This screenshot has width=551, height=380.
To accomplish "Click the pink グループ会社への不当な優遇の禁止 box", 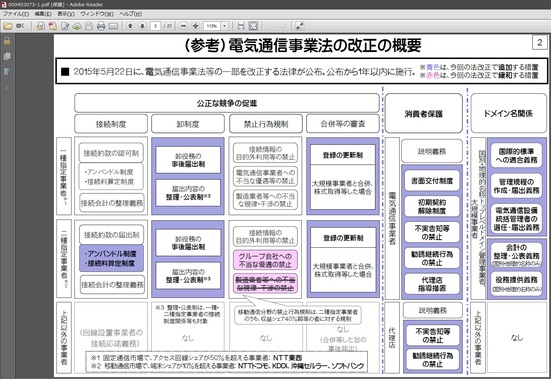I will (x=265, y=260).
